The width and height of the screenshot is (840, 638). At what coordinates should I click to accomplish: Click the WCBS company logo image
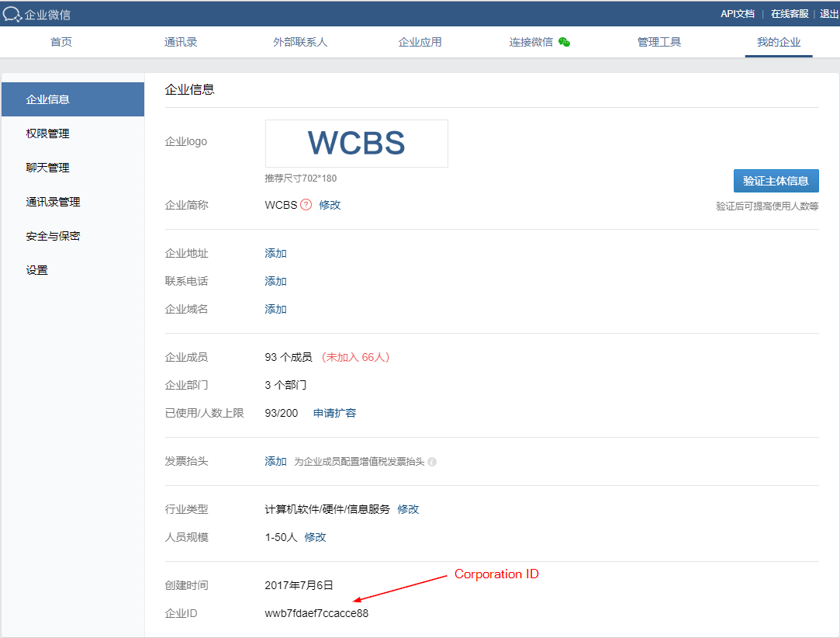[x=356, y=143]
